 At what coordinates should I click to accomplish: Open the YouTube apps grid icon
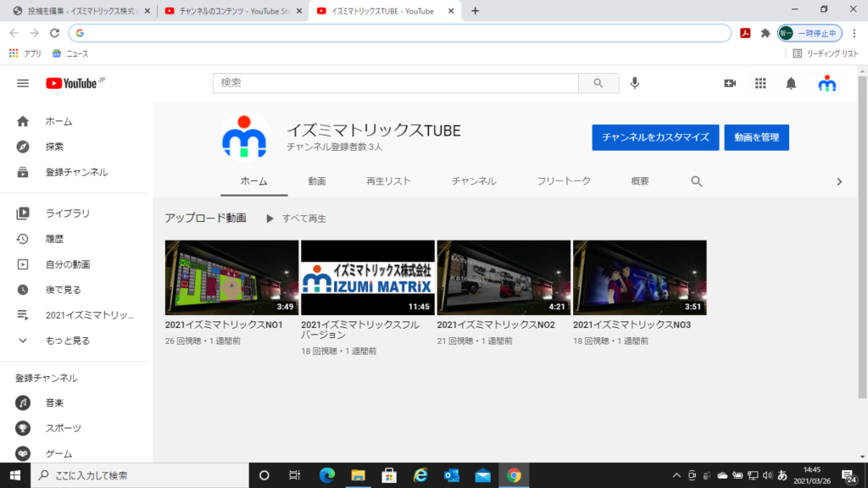tap(760, 84)
